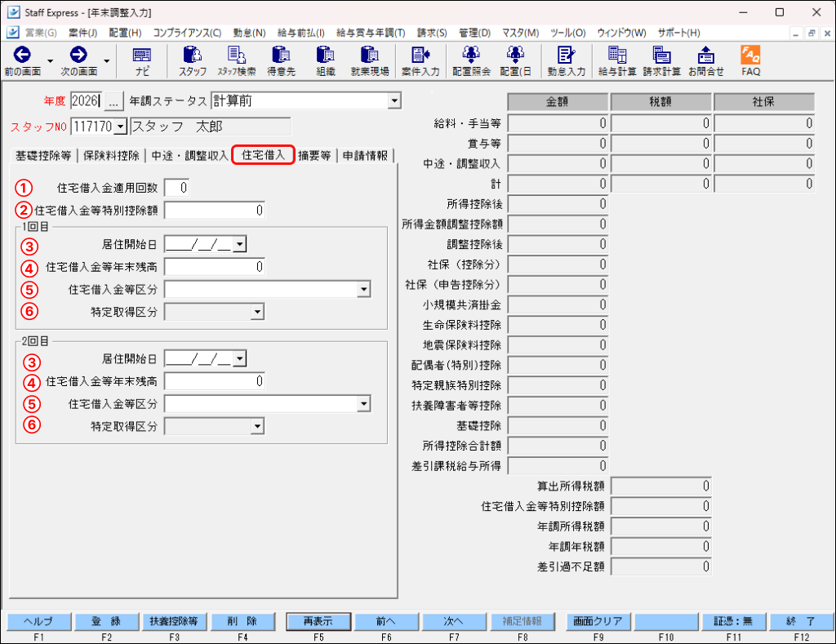Viewport: 836px width, 644px height.
Task: Expand the 1回目 住宅借入金等区分 dropdown
Action: 363,290
